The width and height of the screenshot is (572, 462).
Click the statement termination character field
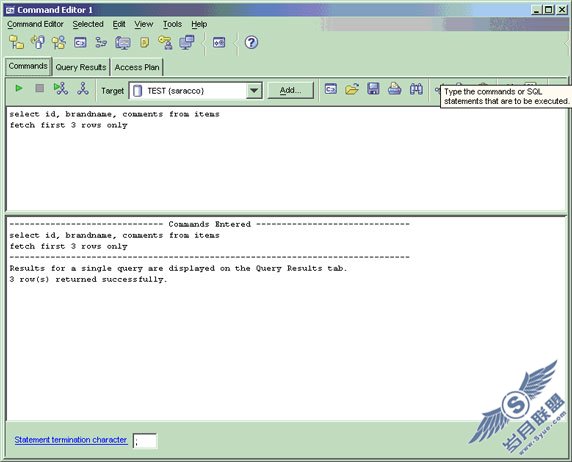pyautogui.click(x=145, y=441)
